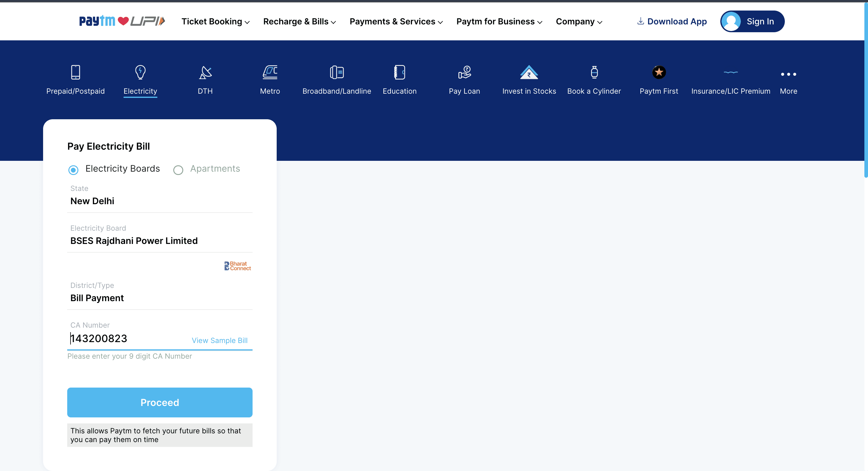This screenshot has height=471, width=868.
Task: Expand the Ticket Booking menu
Action: [x=215, y=22]
